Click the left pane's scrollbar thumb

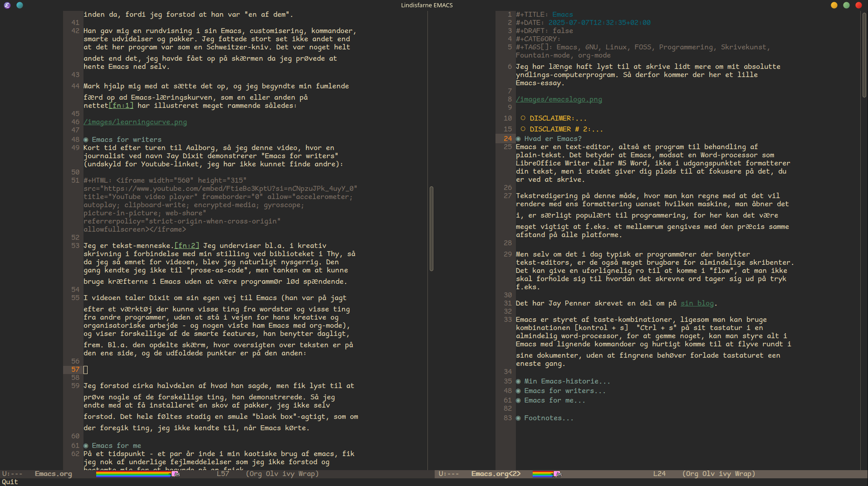click(x=432, y=228)
